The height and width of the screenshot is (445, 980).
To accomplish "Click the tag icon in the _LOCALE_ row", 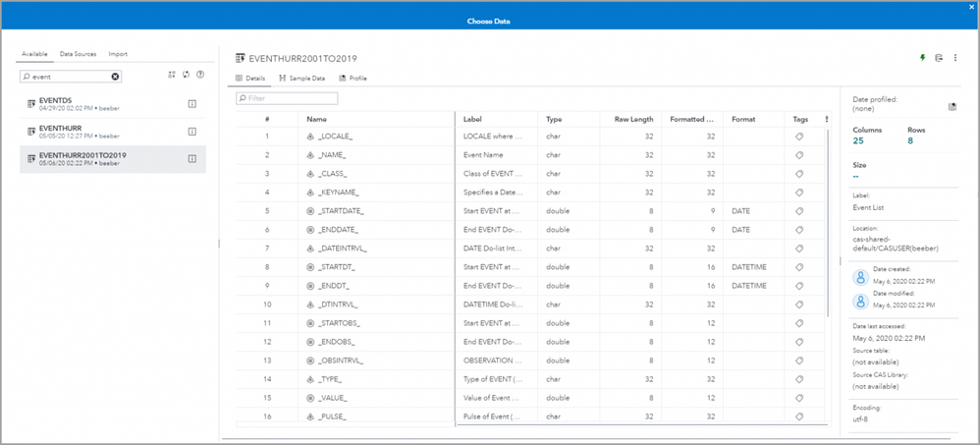I will pos(800,137).
